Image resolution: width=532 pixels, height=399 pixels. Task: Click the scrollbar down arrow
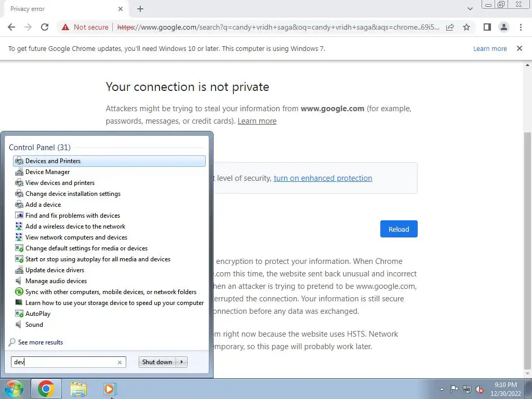pos(527,374)
